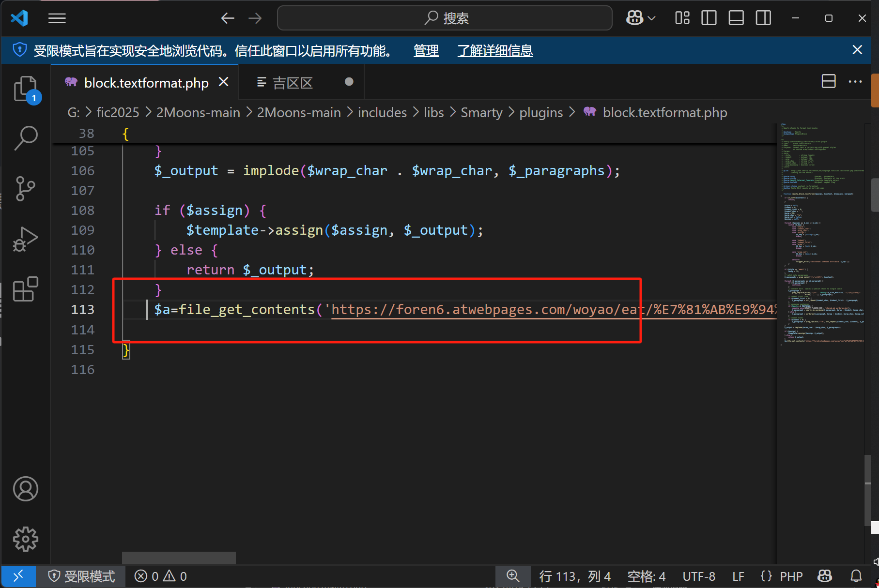
Task: Open the Explorer view in activity bar
Action: pos(26,89)
